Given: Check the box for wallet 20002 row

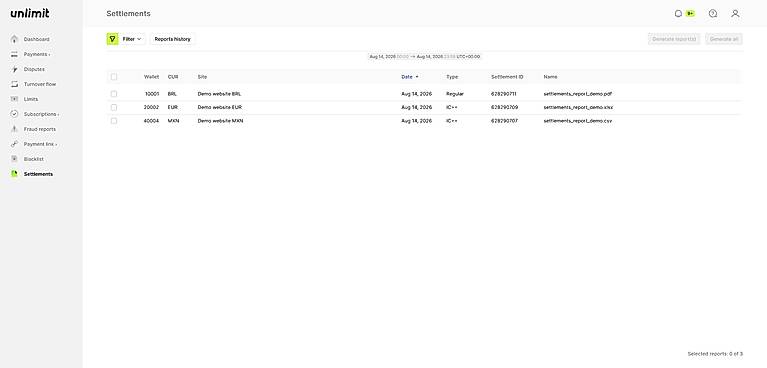Looking at the screenshot, I should (114, 107).
